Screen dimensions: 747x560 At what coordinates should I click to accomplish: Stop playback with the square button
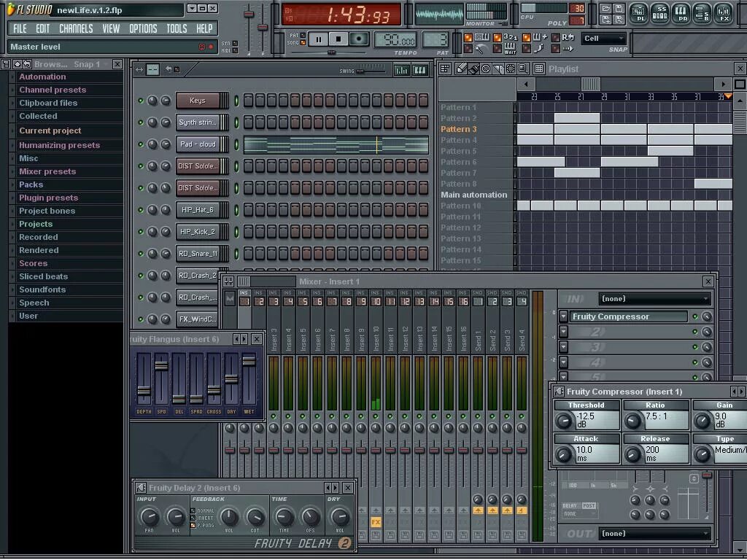pyautogui.click(x=338, y=39)
